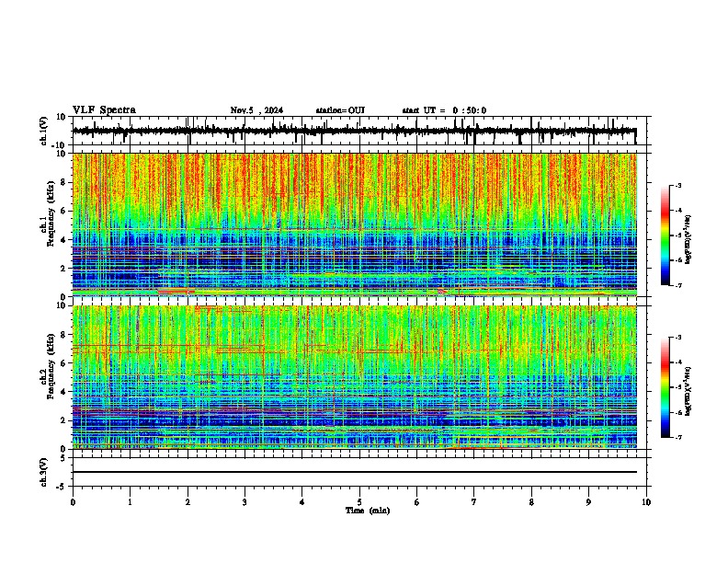Image resolution: width=728 pixels, height=563 pixels.
Task: Click time axis tick label '5'
Action: click(359, 502)
